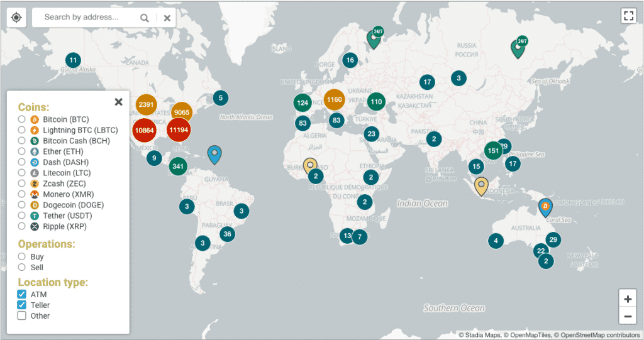The width and height of the screenshot is (644, 340).
Task: Select Tether (USDT) radio button
Action: 22,215
